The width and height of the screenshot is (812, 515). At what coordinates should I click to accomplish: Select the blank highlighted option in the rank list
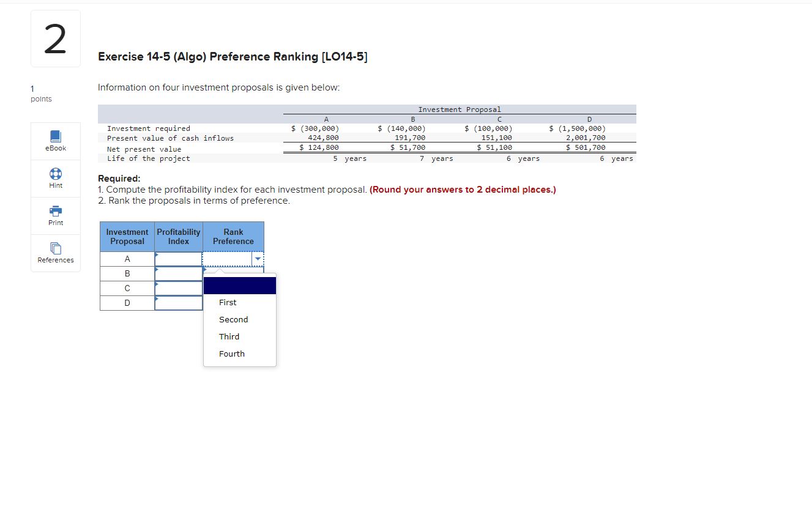(240, 286)
